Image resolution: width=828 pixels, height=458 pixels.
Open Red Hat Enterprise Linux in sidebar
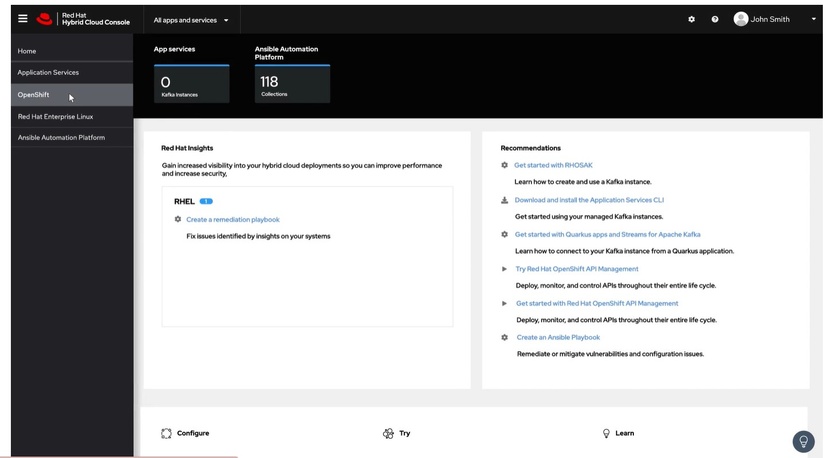(72, 117)
